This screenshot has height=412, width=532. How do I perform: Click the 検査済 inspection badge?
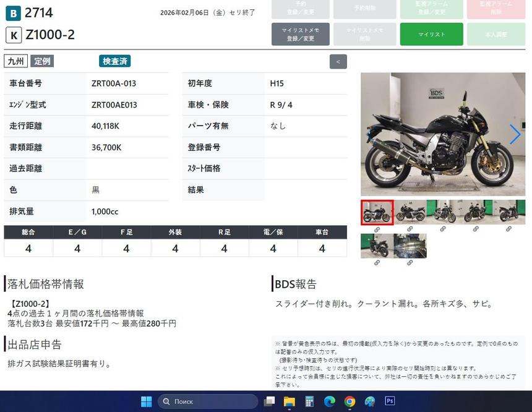click(x=115, y=61)
